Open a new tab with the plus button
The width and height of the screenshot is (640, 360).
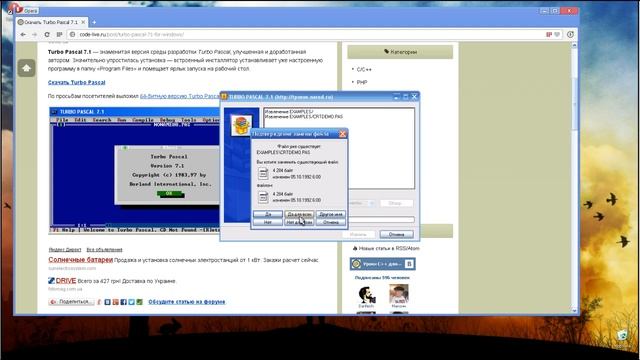click(94, 22)
